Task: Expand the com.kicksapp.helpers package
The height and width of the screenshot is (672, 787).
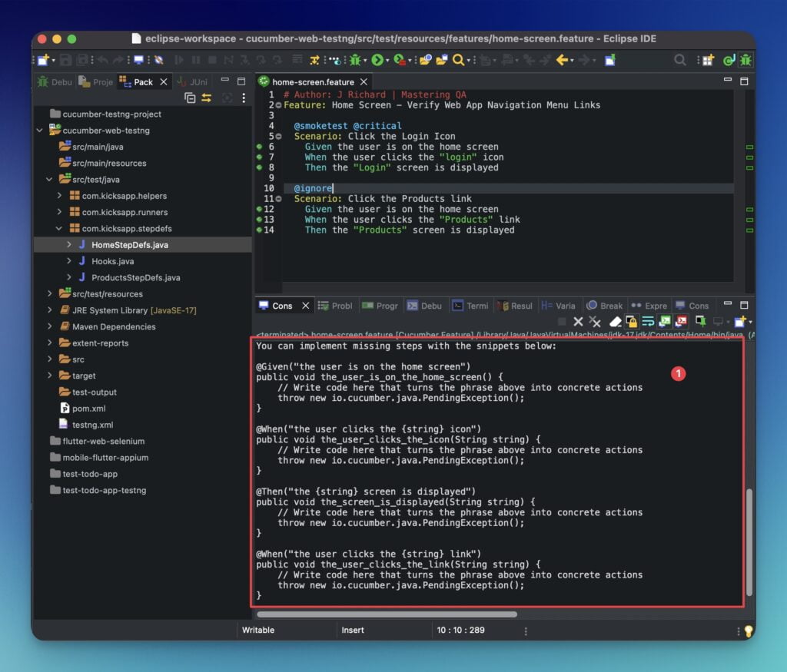Action: [x=59, y=196]
